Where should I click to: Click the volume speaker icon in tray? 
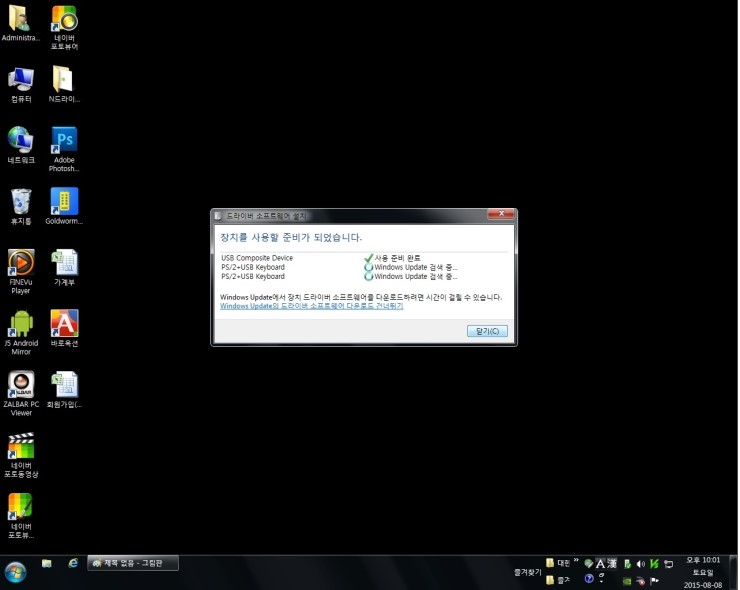641,564
